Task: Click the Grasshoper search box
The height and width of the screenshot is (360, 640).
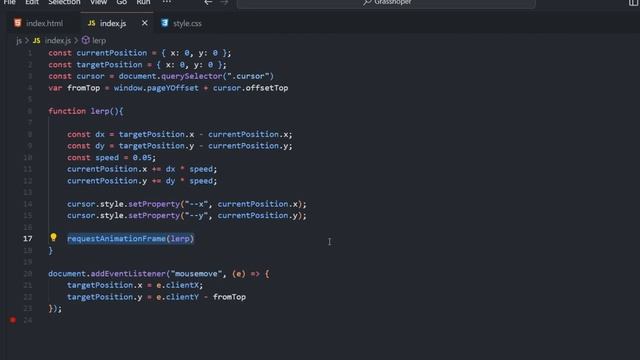Action: [x=386, y=3]
